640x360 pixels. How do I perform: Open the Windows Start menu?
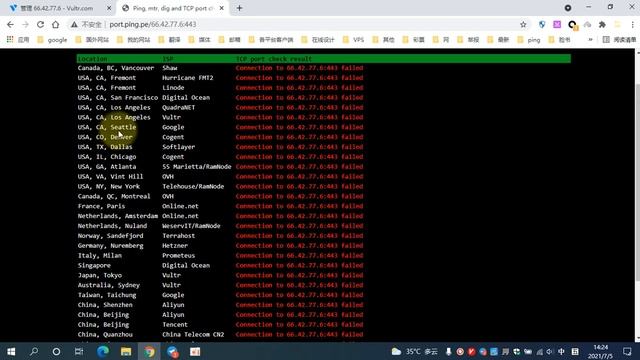[11, 351]
